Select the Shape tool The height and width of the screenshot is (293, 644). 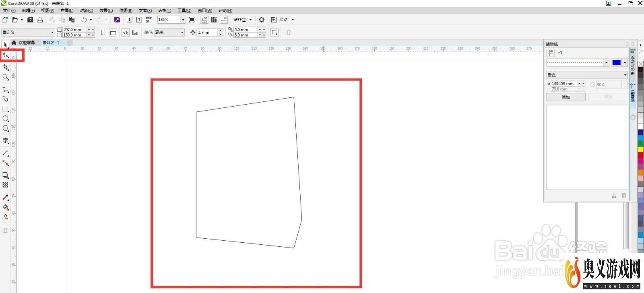click(x=6, y=55)
